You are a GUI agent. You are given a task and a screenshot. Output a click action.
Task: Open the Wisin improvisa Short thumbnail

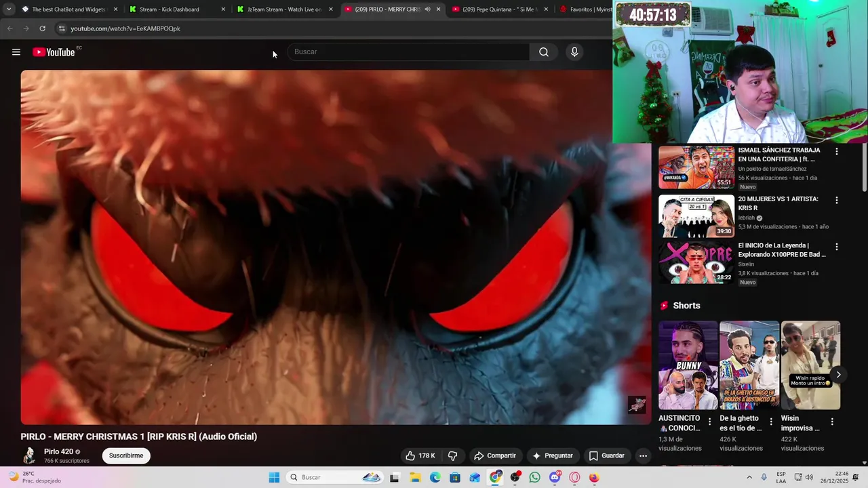pos(810,365)
